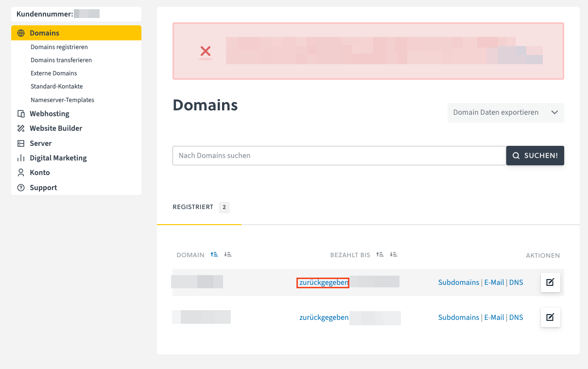Open the Webhosting menu section
588x369 pixels.
(x=49, y=114)
